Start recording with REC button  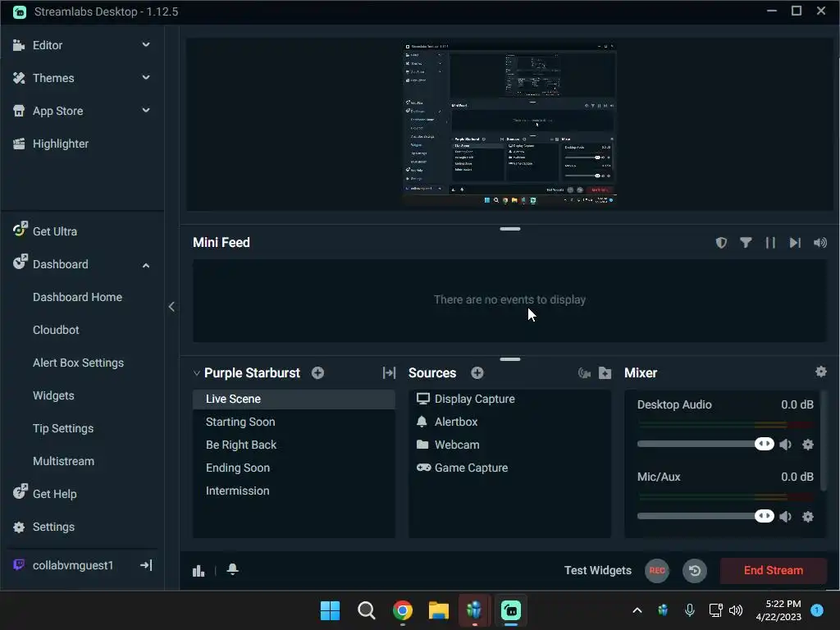click(657, 571)
